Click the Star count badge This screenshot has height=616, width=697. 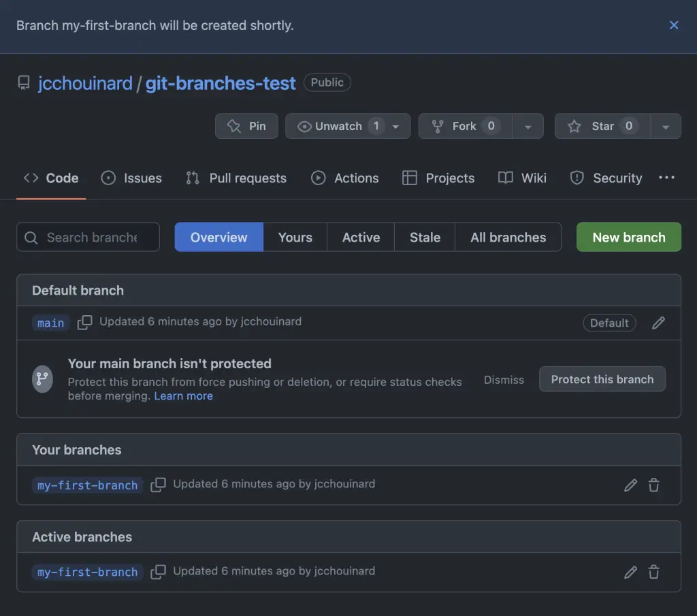pyautogui.click(x=628, y=126)
